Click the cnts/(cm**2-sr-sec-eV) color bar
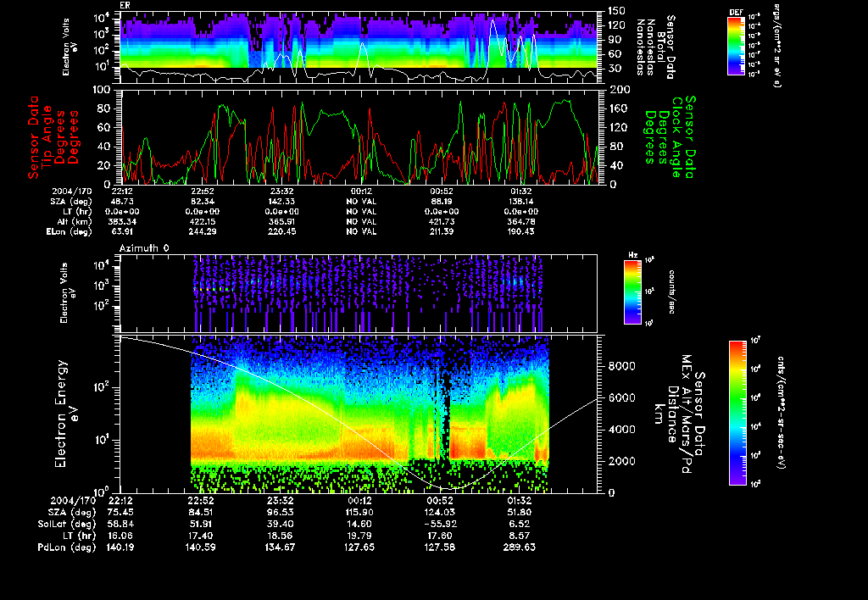The image size is (868, 600). (x=737, y=413)
